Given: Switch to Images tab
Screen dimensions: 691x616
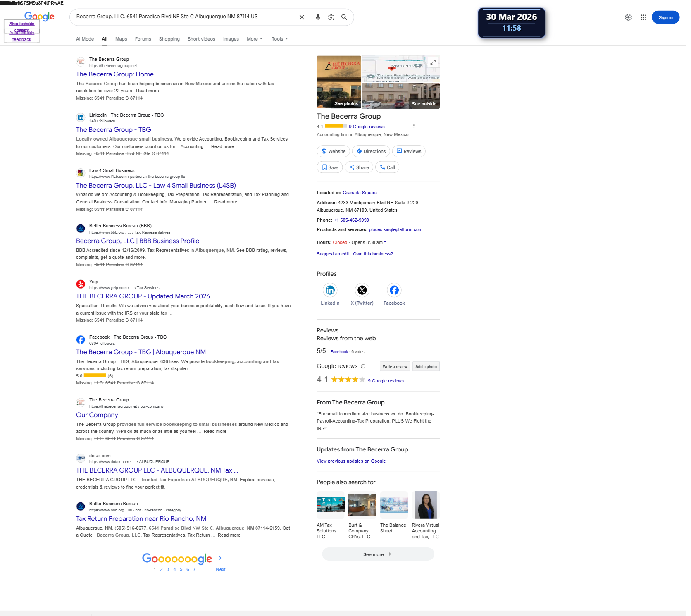Looking at the screenshot, I should point(231,39).
